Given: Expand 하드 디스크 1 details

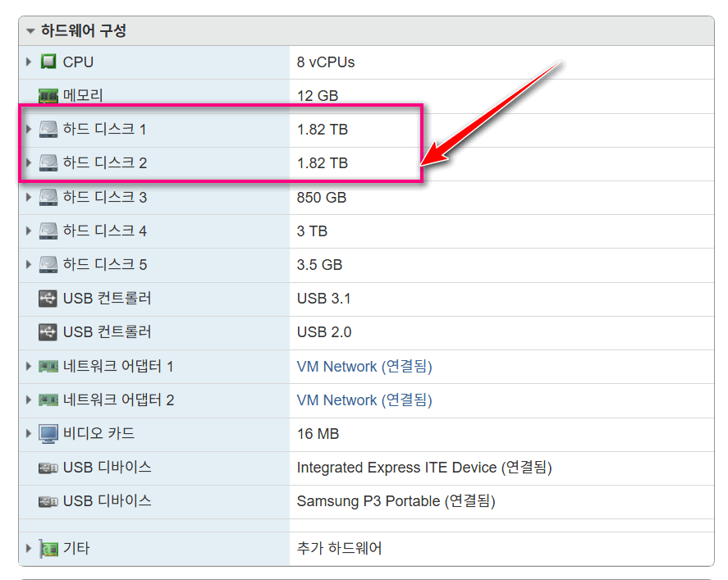Looking at the screenshot, I should 29,129.
